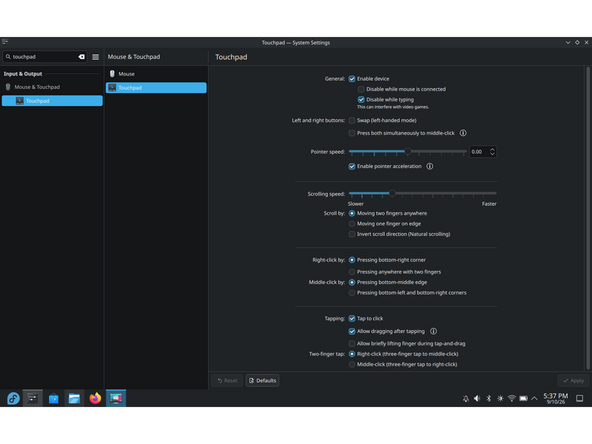Click the settings page vertical scrollbar
The image size is (592, 444).
(x=588, y=218)
